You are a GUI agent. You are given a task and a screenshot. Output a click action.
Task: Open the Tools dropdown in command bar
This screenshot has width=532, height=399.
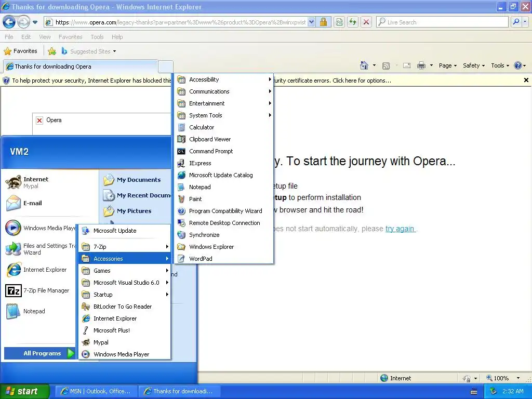click(500, 65)
